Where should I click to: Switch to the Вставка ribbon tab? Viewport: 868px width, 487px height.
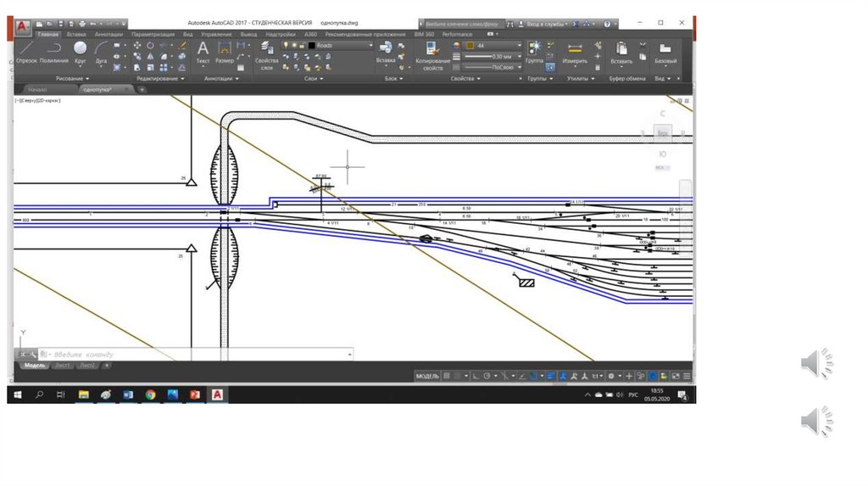tap(76, 34)
